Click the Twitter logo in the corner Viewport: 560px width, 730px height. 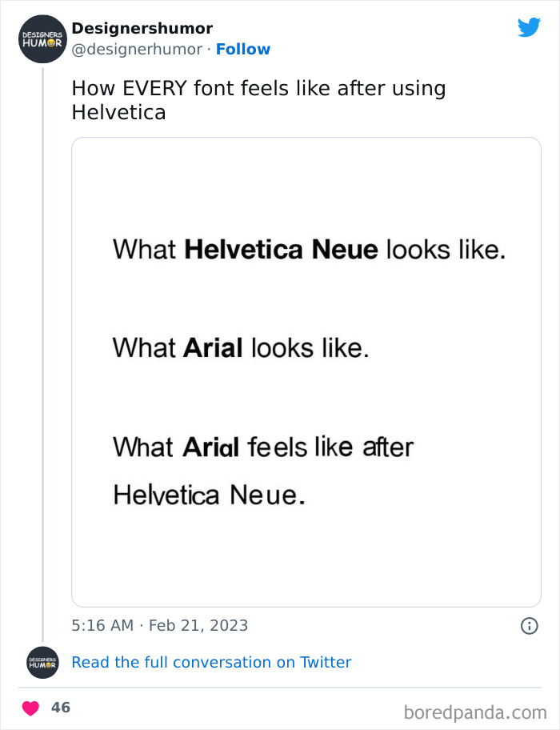pyautogui.click(x=529, y=26)
